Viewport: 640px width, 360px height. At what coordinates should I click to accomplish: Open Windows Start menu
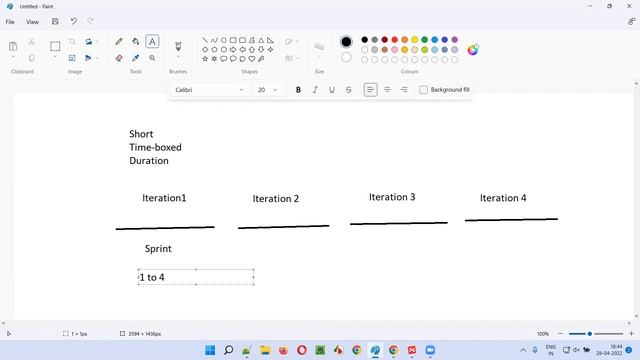[210, 350]
